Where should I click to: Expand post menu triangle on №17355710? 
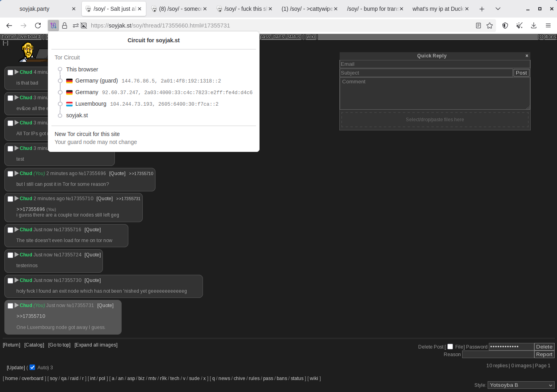17,199
